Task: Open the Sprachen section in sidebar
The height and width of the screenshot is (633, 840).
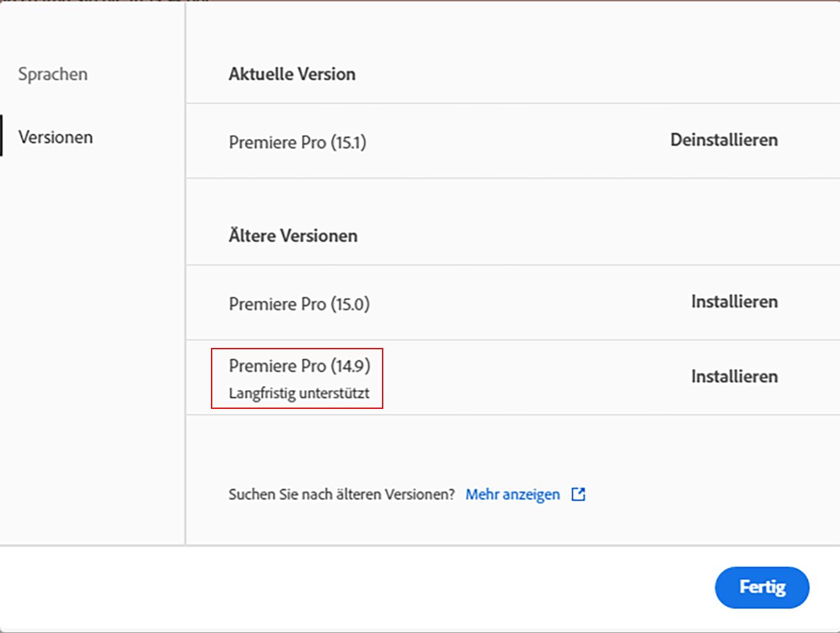Action: tap(52, 74)
